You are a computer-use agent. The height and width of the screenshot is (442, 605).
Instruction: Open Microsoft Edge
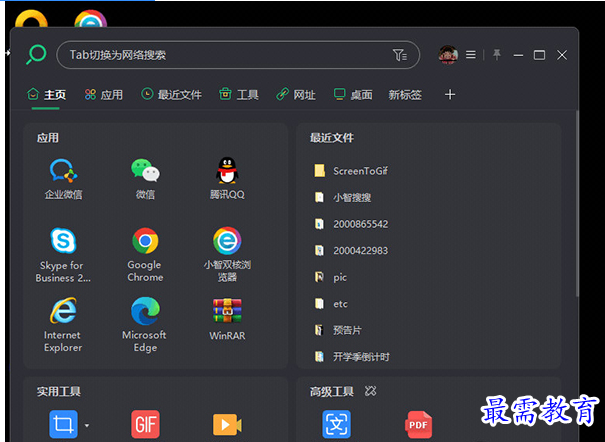tap(145, 325)
